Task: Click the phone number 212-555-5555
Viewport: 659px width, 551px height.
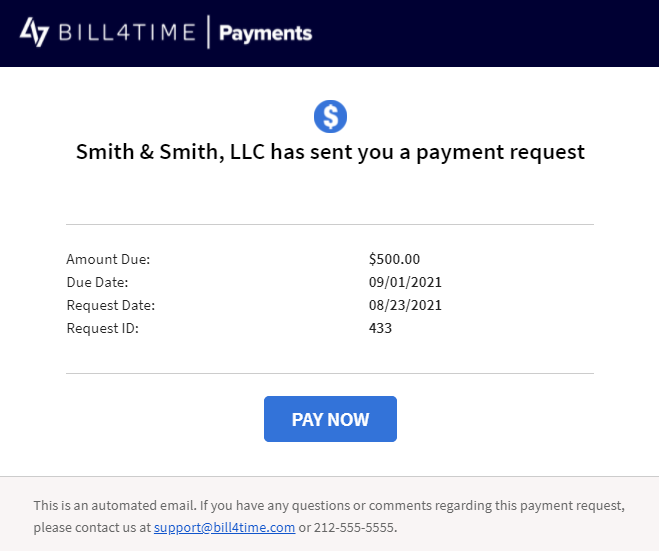Action: pyautogui.click(x=354, y=527)
